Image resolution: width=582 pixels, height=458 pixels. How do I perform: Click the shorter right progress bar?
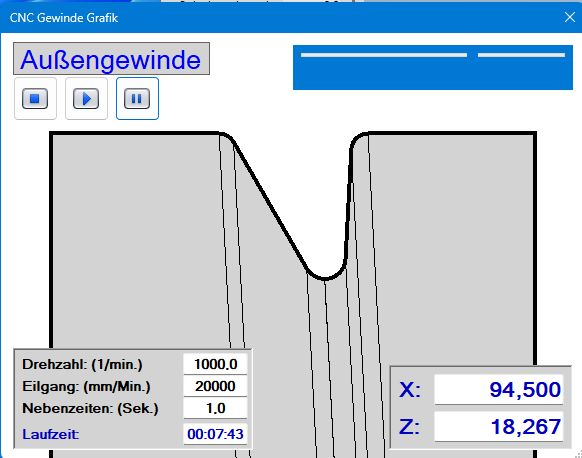point(521,55)
